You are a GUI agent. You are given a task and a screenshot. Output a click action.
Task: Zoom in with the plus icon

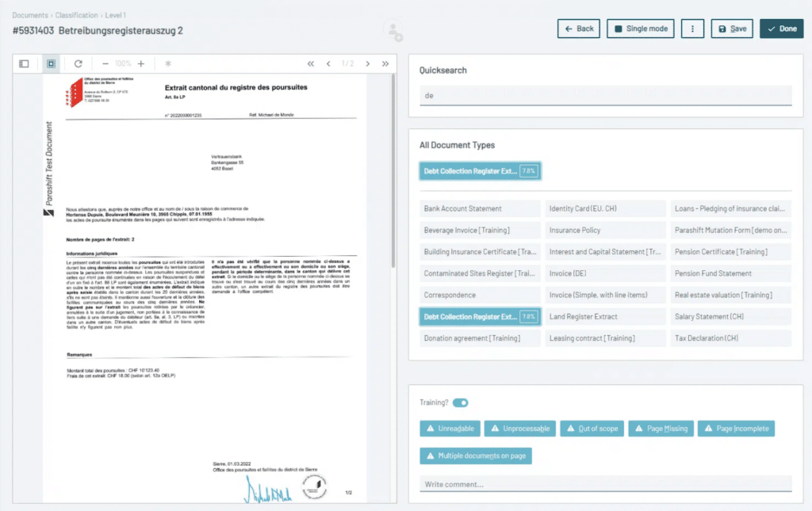pos(141,63)
